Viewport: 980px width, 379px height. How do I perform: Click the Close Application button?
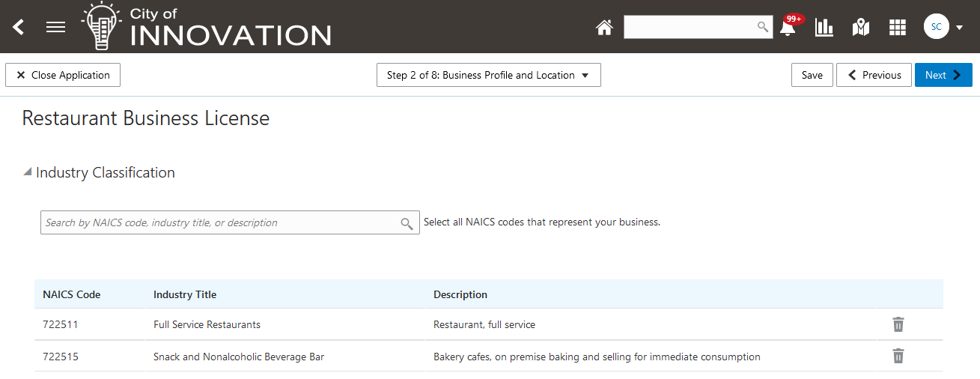tap(63, 75)
